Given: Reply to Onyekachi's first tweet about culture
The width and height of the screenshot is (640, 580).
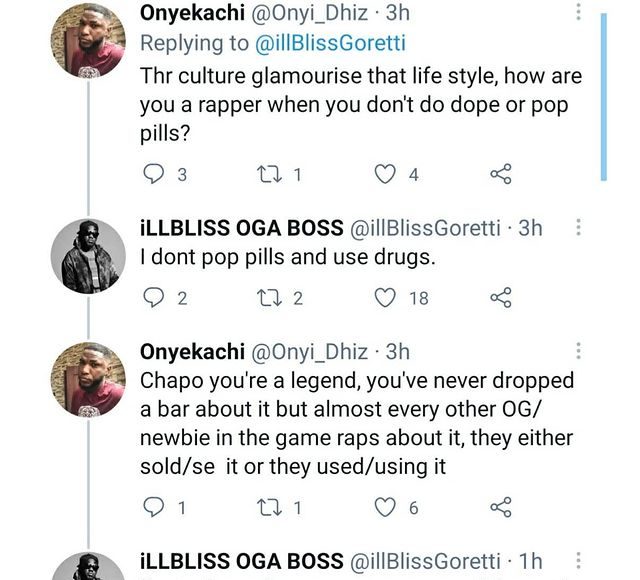Looking at the screenshot, I should [x=155, y=175].
